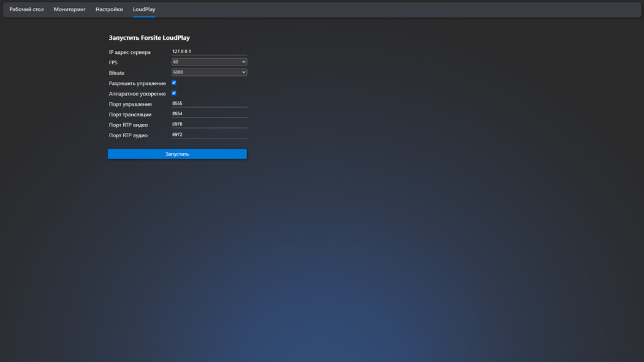This screenshot has height=362, width=644.
Task: Open the FPS dropdown
Action: [209, 62]
